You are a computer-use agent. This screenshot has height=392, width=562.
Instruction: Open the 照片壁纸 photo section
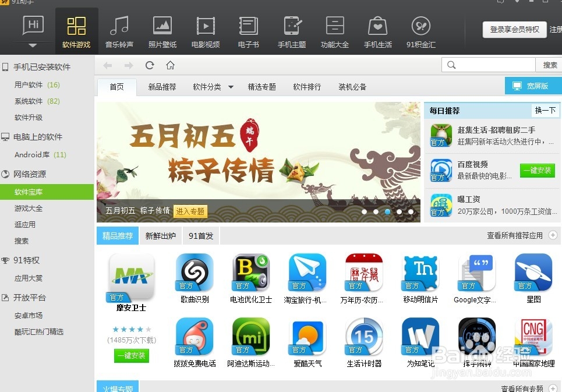point(162,31)
